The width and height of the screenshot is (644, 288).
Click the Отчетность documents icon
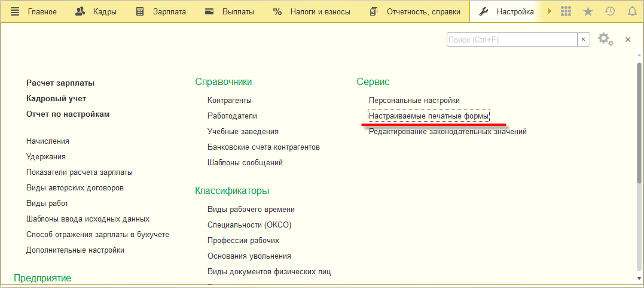[x=373, y=11]
